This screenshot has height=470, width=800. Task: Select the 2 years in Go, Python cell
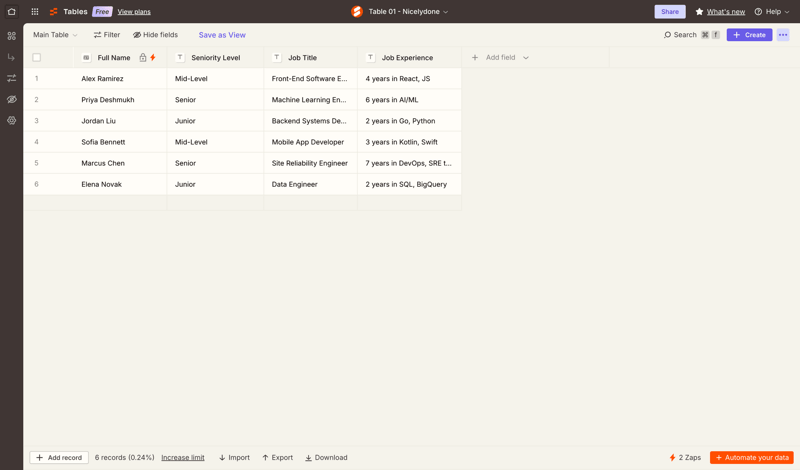(410, 121)
